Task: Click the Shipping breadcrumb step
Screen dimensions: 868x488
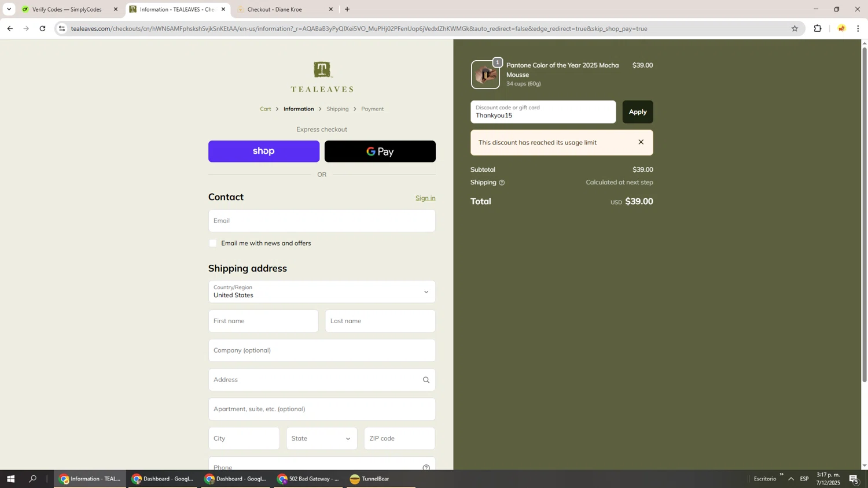Action: [x=337, y=109]
